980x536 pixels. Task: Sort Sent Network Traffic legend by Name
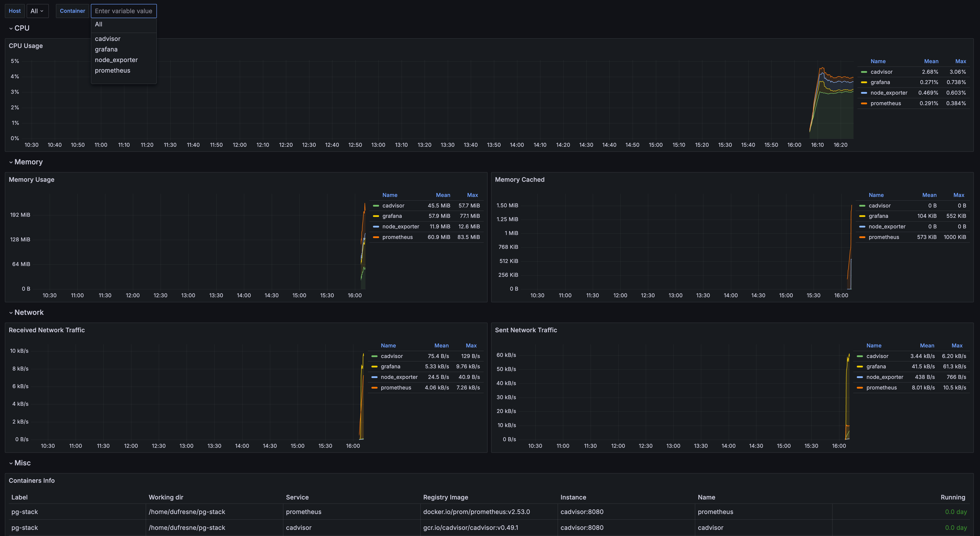(874, 346)
